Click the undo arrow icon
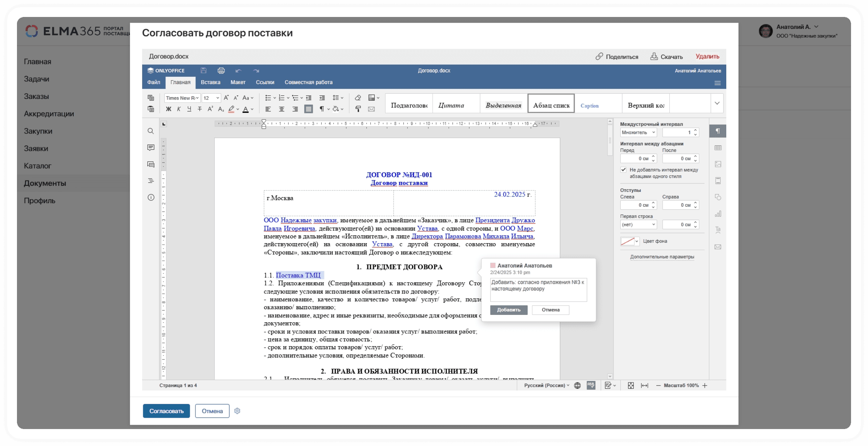Screen dimensions: 868x446 click(x=239, y=71)
